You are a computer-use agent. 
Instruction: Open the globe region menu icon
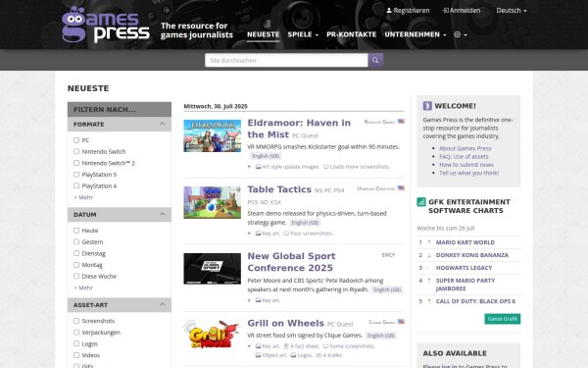pyautogui.click(x=457, y=34)
